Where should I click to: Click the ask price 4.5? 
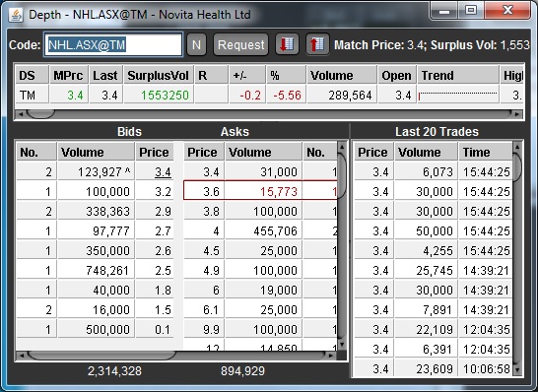pos(204,251)
